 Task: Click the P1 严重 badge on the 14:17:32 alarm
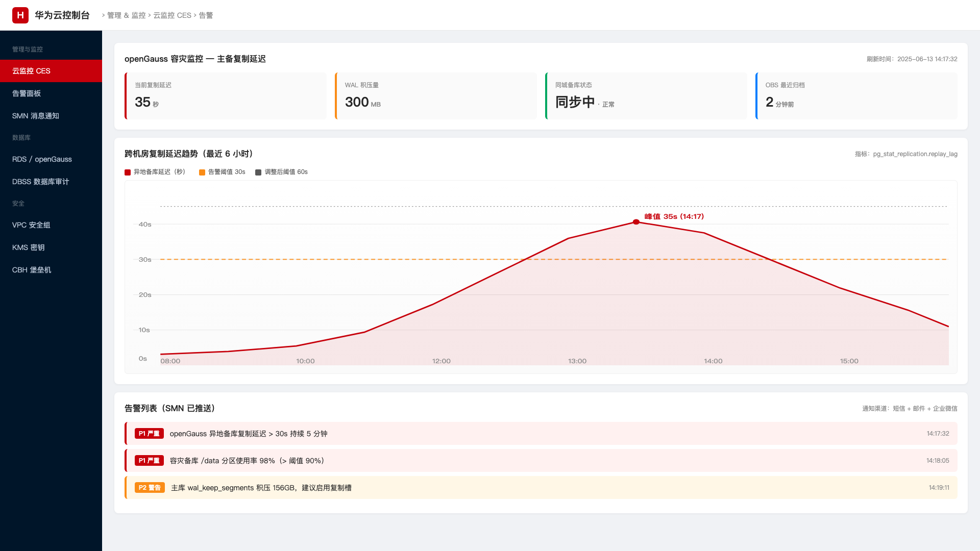pyautogui.click(x=149, y=434)
